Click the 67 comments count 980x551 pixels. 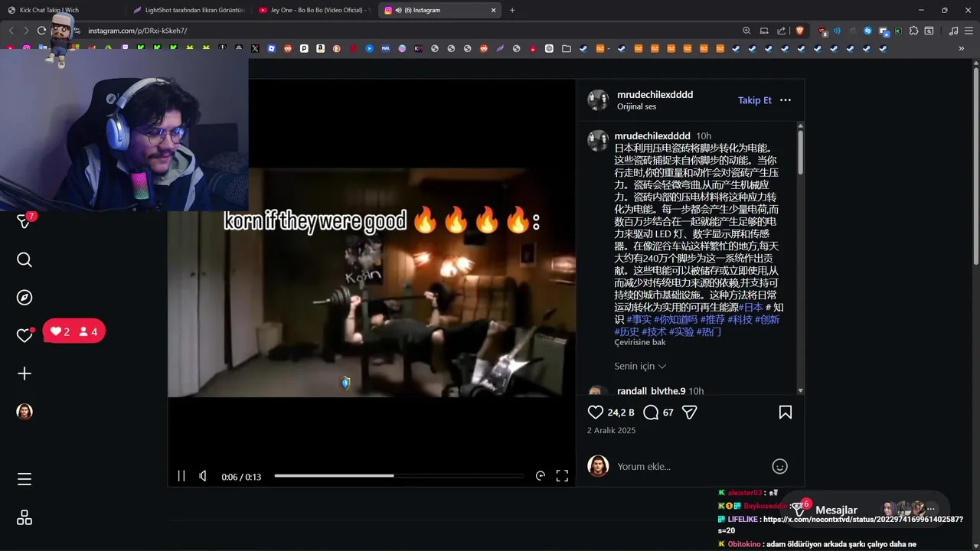point(668,412)
